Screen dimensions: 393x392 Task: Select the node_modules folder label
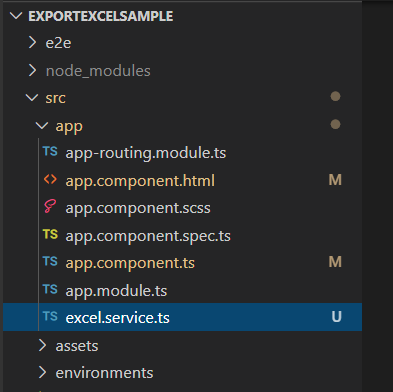point(98,71)
